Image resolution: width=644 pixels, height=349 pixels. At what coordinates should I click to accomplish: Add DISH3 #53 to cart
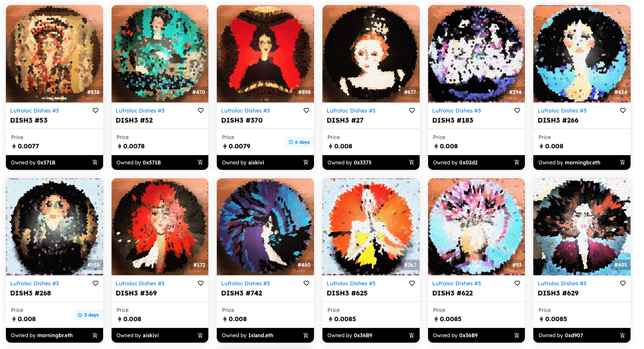pyautogui.click(x=95, y=162)
